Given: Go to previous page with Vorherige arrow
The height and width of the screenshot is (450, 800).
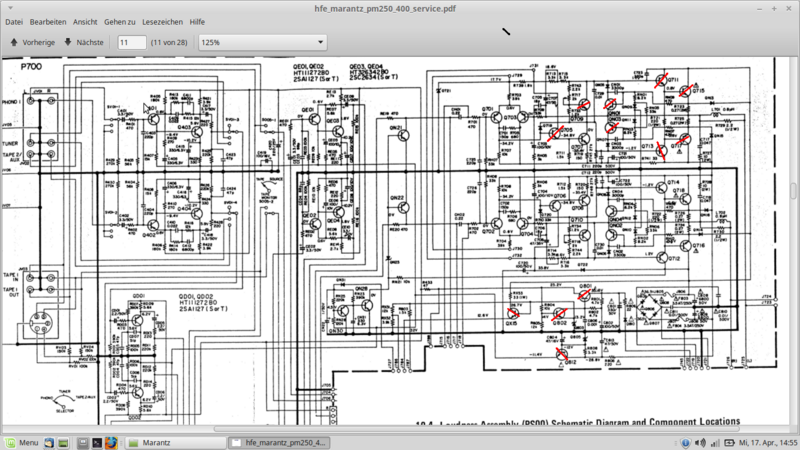Looking at the screenshot, I should 32,42.
